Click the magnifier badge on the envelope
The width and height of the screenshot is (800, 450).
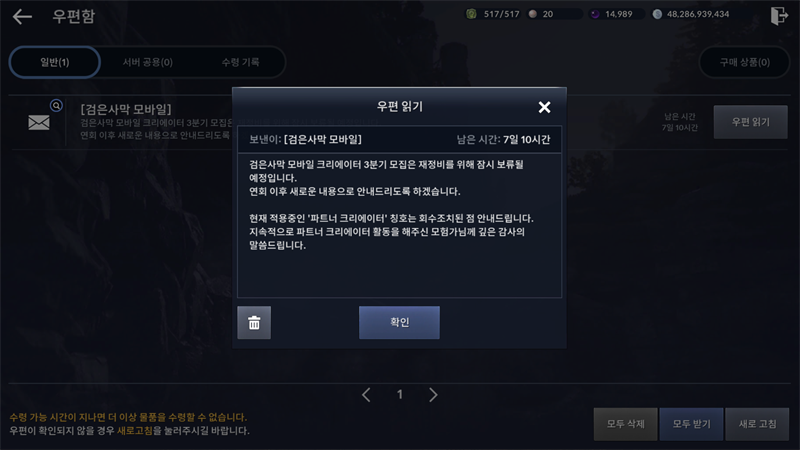point(56,106)
